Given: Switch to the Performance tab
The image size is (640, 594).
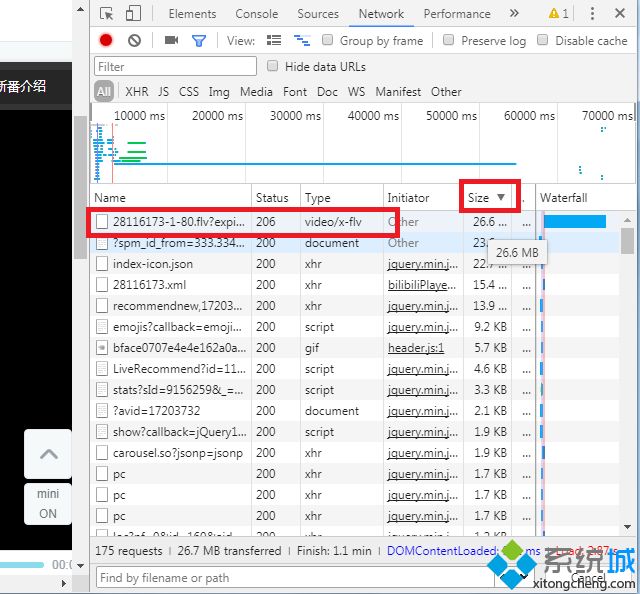Looking at the screenshot, I should click(x=457, y=14).
